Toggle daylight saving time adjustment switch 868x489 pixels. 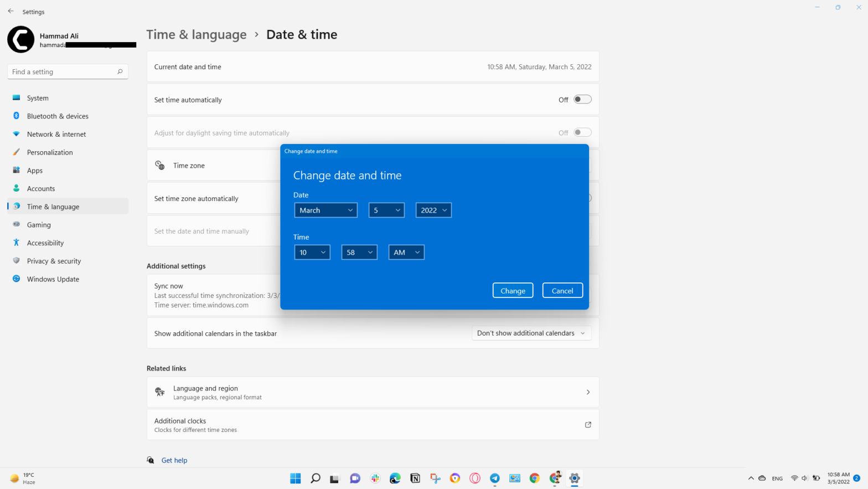[582, 132]
